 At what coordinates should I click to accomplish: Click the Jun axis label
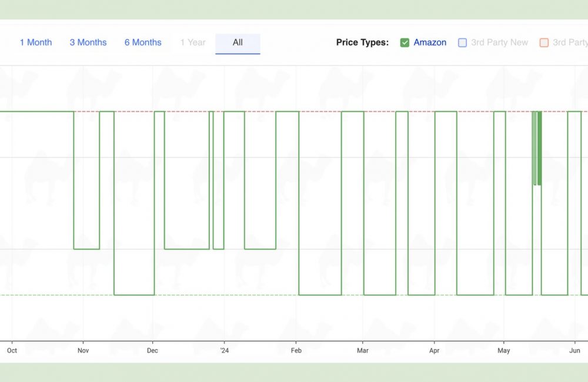(575, 351)
